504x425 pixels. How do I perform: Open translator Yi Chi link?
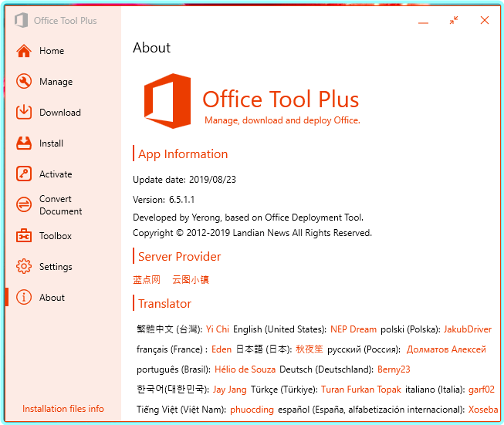(x=218, y=329)
